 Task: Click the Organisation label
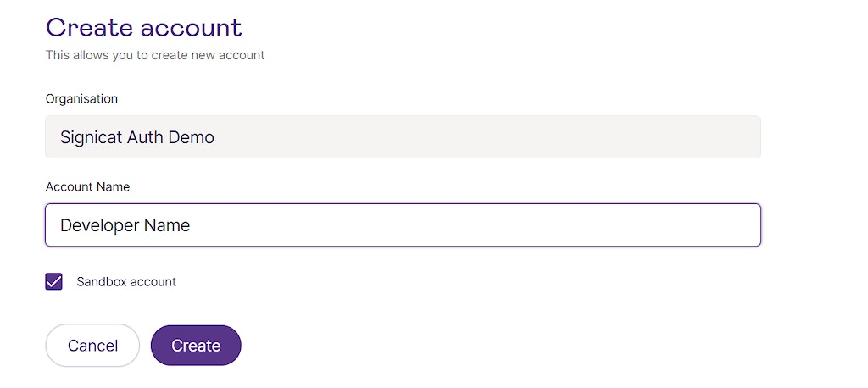[81, 98]
